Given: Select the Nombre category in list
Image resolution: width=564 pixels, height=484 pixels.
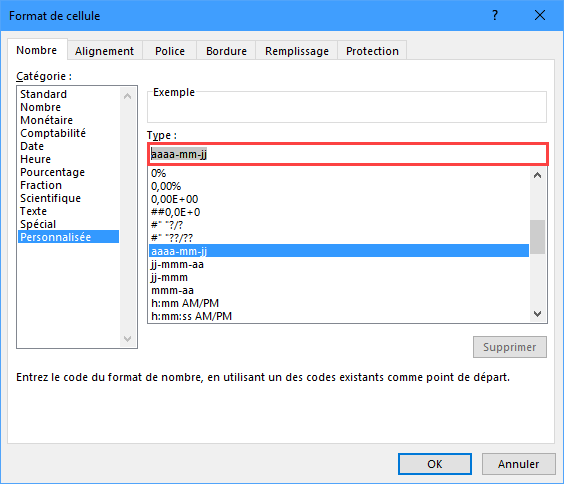Looking at the screenshot, I should 68,107.
